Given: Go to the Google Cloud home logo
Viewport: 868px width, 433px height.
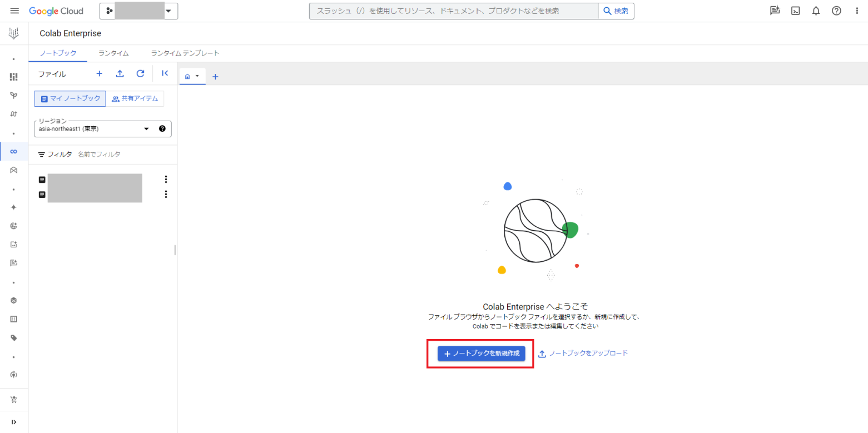Looking at the screenshot, I should point(56,11).
